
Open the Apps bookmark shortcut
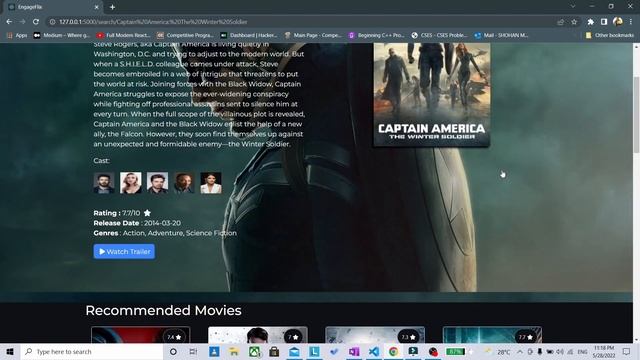tap(17, 36)
